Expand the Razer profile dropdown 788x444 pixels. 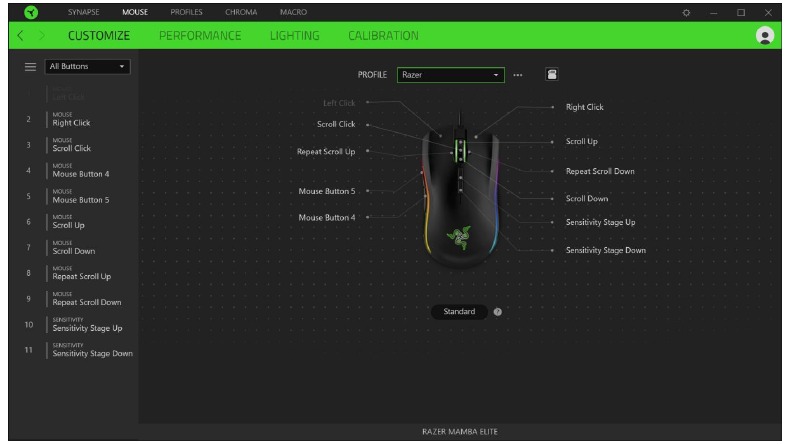point(450,75)
